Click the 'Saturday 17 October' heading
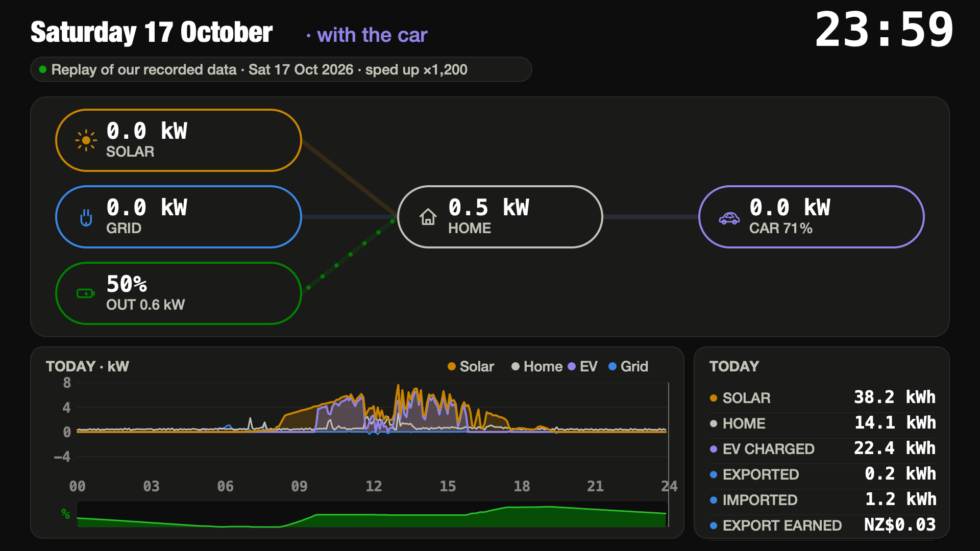This screenshot has height=551, width=980. click(152, 33)
